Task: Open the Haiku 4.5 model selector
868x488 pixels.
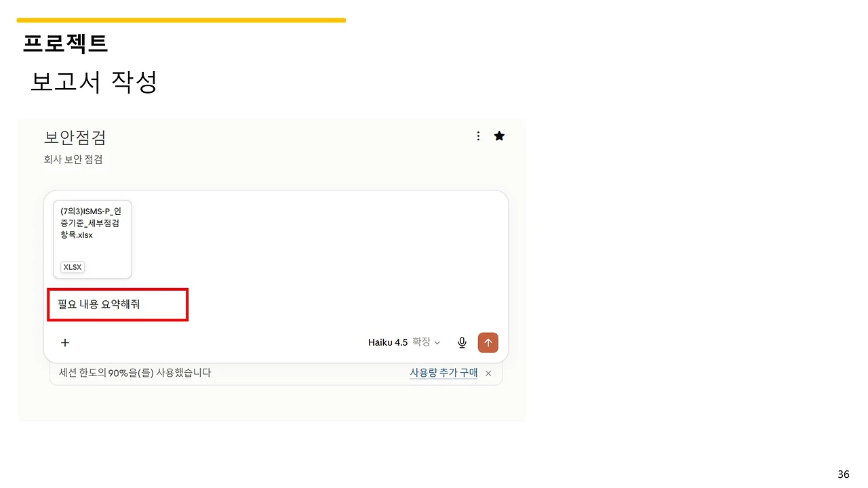Action: [x=388, y=342]
